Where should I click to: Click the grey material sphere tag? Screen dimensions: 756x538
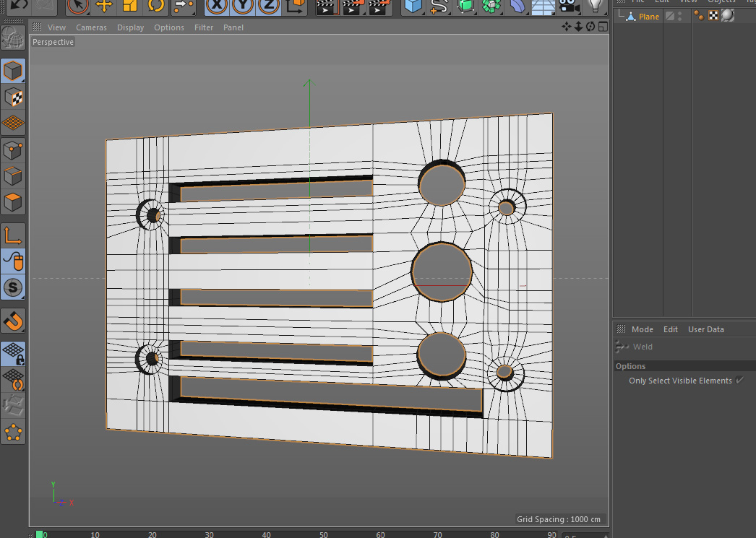coord(727,16)
